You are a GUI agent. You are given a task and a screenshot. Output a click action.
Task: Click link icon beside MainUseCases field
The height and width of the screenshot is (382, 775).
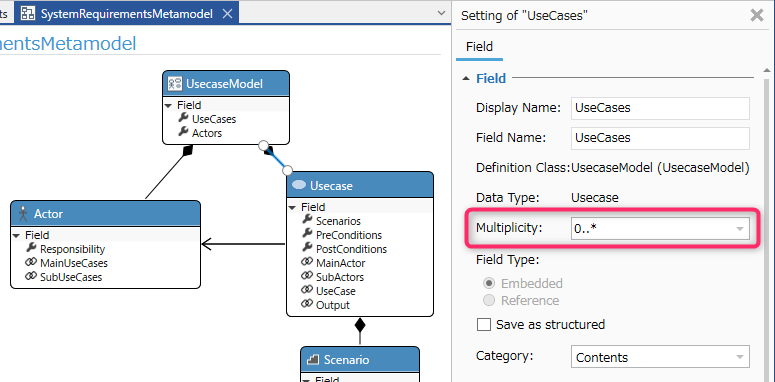point(32,262)
